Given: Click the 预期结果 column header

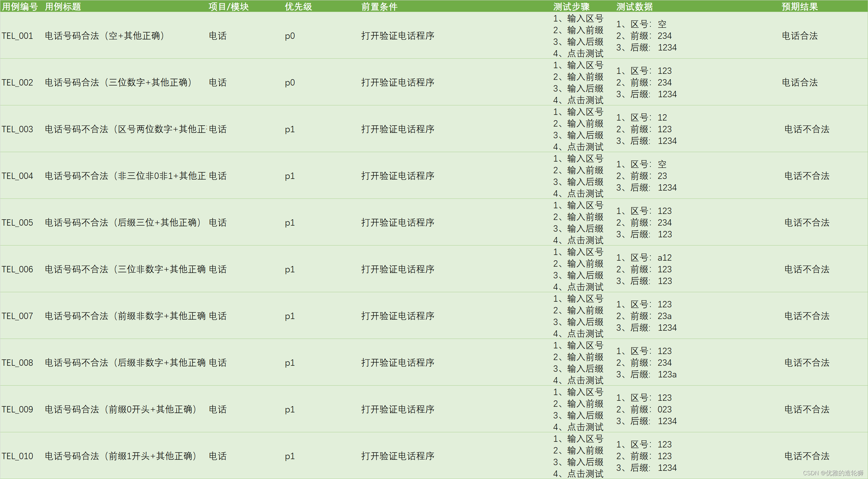Looking at the screenshot, I should 799,6.
